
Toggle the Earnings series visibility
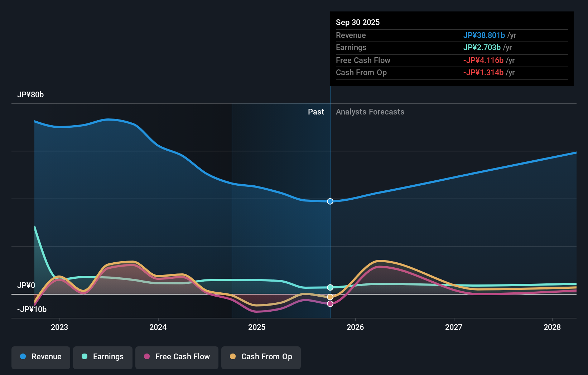tap(102, 357)
